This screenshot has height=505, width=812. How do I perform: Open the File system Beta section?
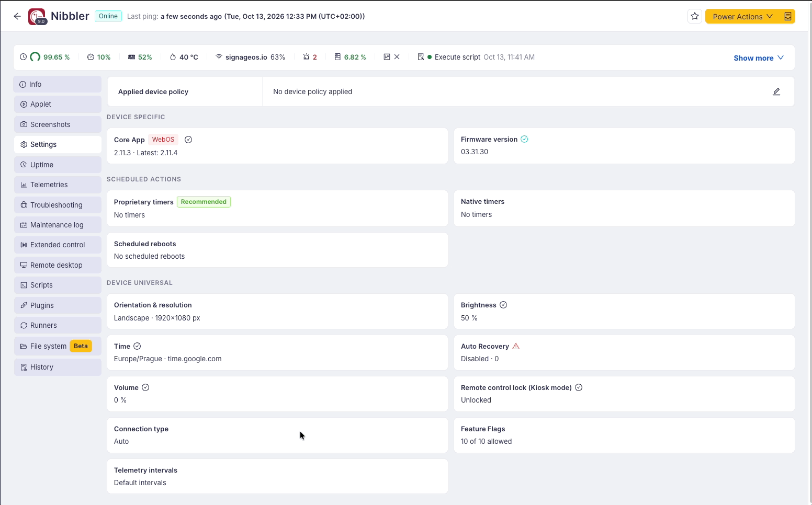[x=58, y=346]
